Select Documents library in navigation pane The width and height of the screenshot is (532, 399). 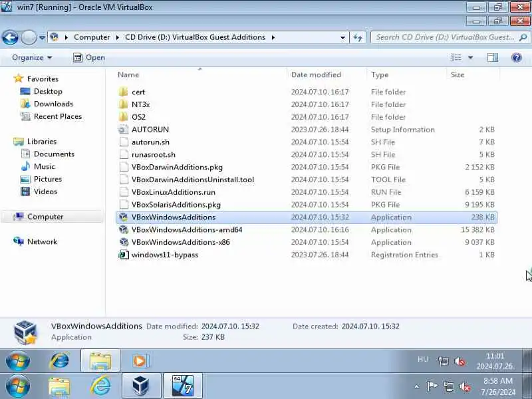54,154
